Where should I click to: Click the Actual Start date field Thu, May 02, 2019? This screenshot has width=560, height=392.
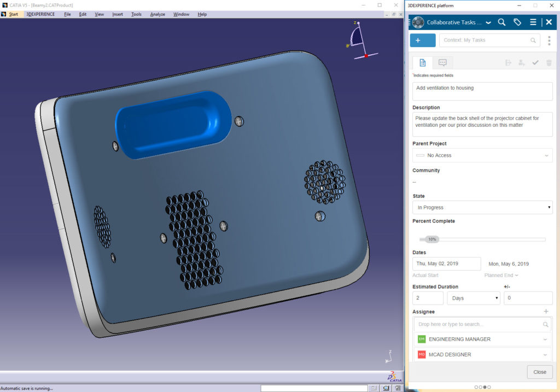point(446,264)
